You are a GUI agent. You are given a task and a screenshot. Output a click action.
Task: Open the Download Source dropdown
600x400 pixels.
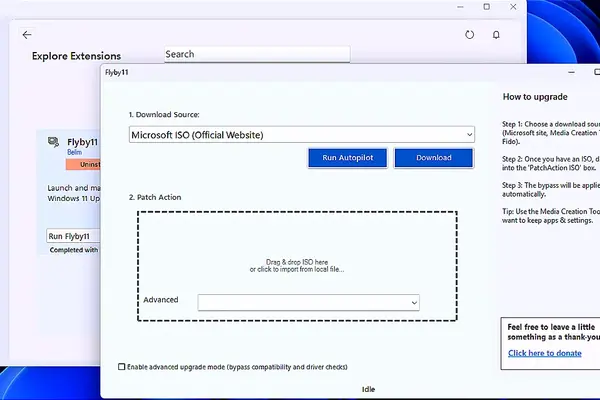pyautogui.click(x=302, y=135)
